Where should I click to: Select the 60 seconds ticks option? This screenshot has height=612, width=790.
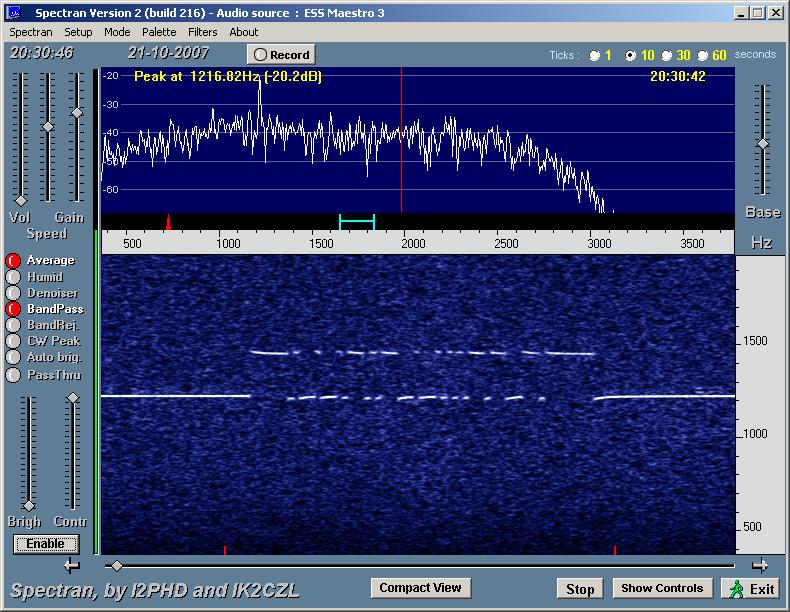tap(703, 55)
